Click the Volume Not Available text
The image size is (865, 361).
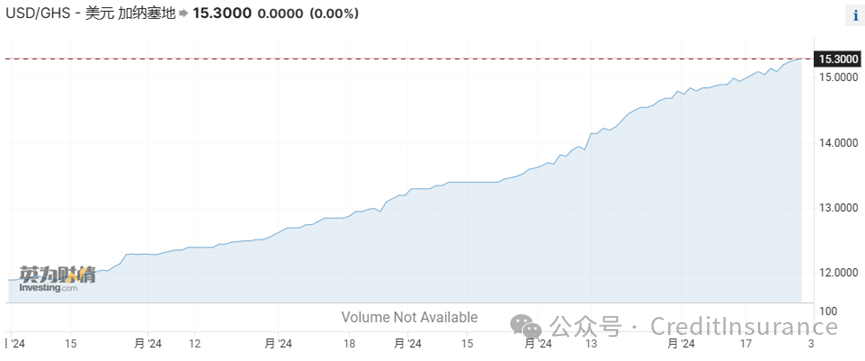pyautogui.click(x=409, y=317)
